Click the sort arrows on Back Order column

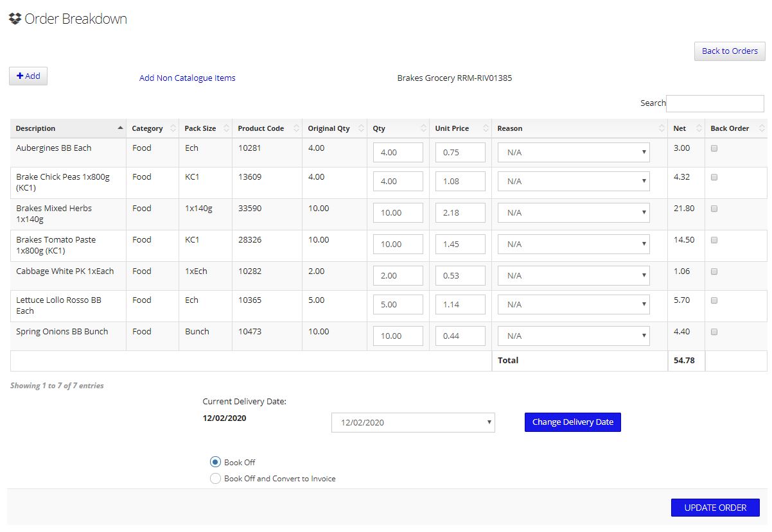coord(761,128)
